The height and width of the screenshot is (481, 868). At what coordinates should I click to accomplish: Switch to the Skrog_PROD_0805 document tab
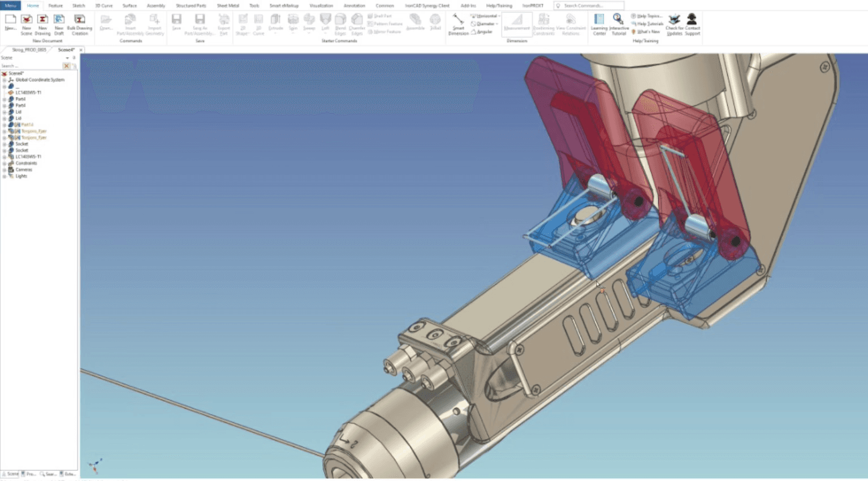click(29, 50)
